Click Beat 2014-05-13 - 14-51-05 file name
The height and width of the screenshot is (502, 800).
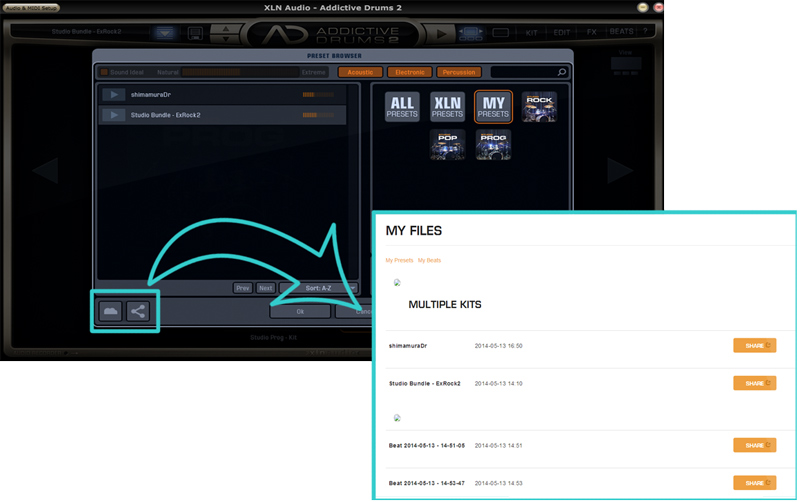click(427, 446)
